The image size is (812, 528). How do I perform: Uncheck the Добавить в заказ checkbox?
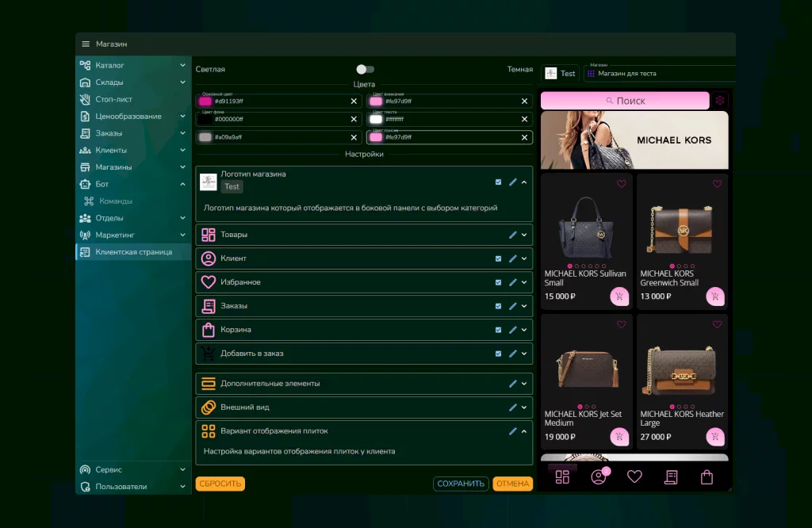pyautogui.click(x=498, y=354)
